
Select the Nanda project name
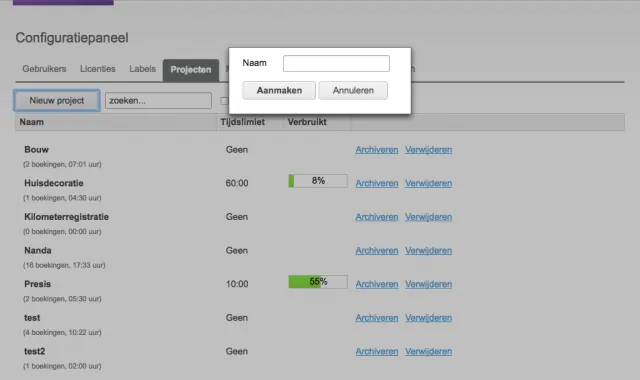pos(38,251)
